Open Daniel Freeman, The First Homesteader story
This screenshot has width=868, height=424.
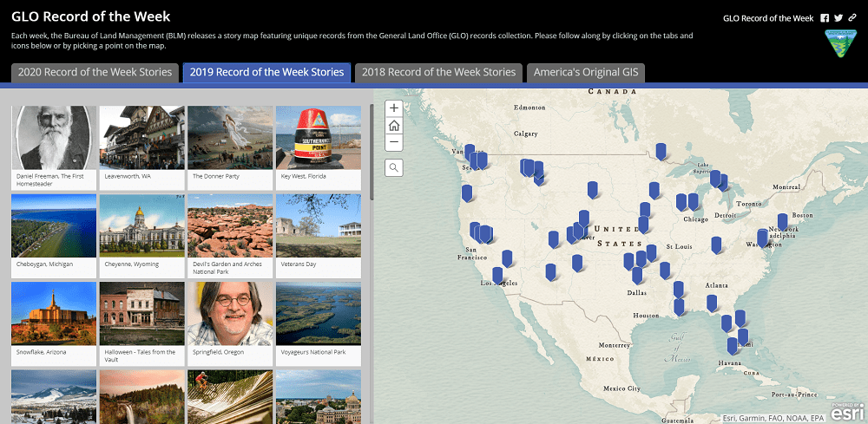[54, 148]
